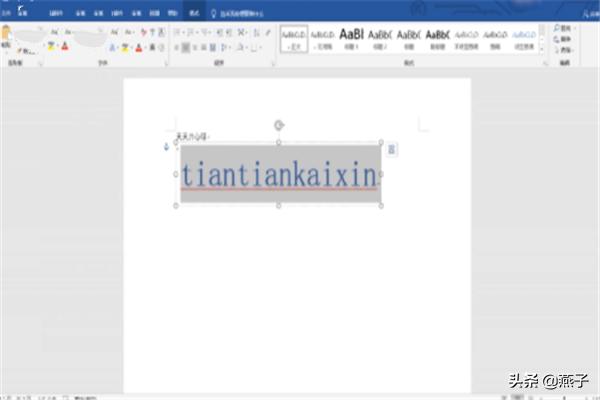600x400 pixels.
Task: Open the File tab
Action: click(7, 15)
